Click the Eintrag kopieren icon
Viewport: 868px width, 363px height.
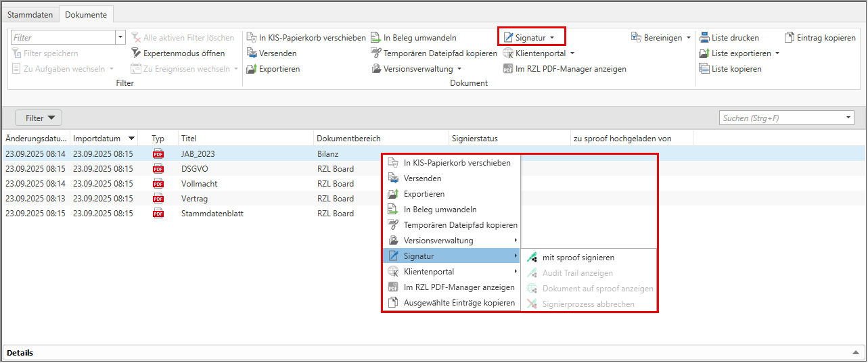pyautogui.click(x=790, y=38)
